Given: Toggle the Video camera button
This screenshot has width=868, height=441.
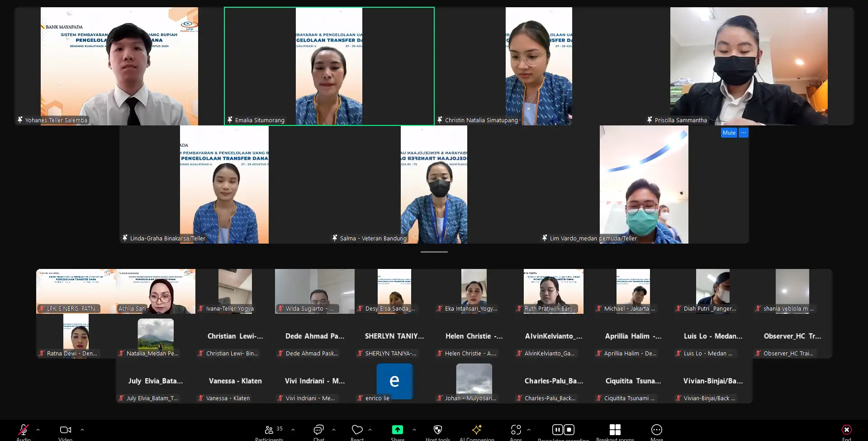Looking at the screenshot, I should pyautogui.click(x=65, y=430).
